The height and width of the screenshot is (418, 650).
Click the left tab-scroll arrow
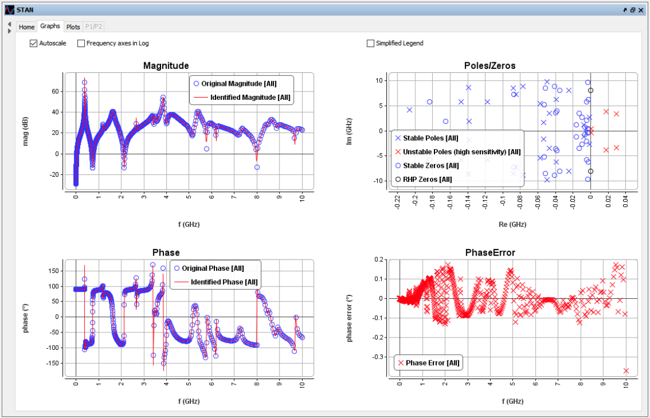tap(10, 24)
